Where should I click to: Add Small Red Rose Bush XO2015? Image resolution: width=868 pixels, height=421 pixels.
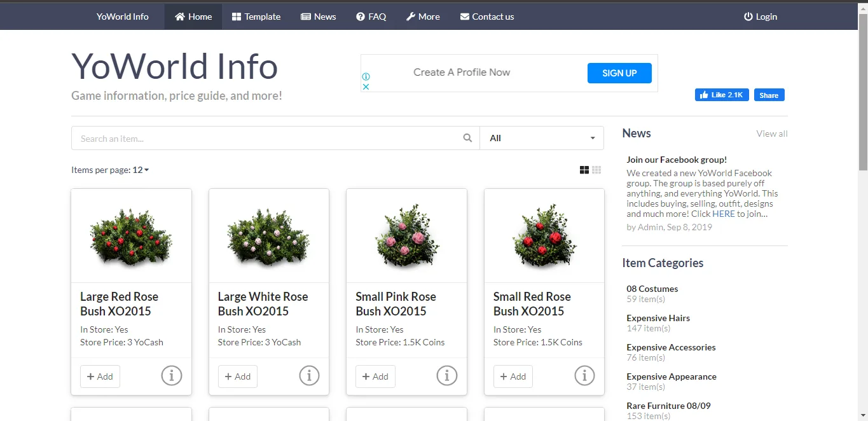pos(513,376)
